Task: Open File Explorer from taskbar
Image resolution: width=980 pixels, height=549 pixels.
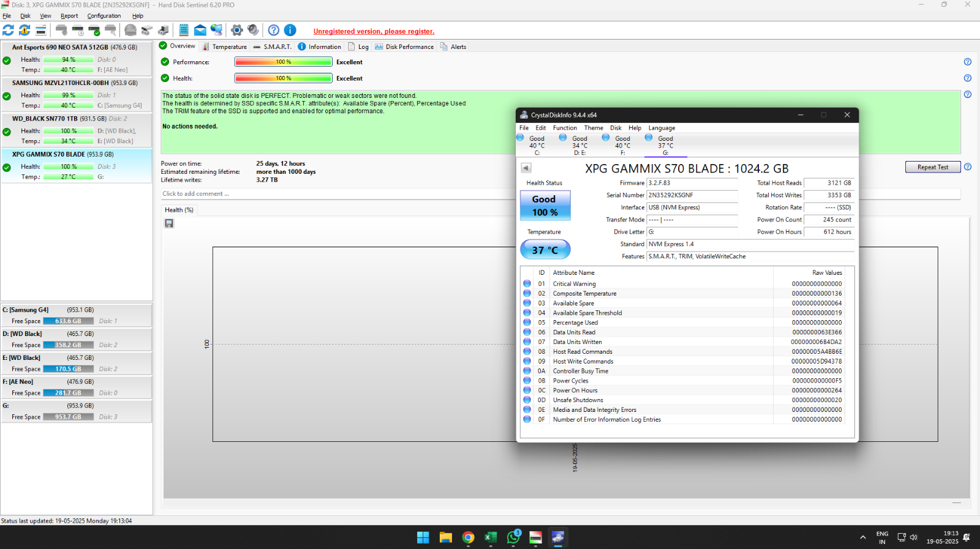Action: [x=445, y=537]
